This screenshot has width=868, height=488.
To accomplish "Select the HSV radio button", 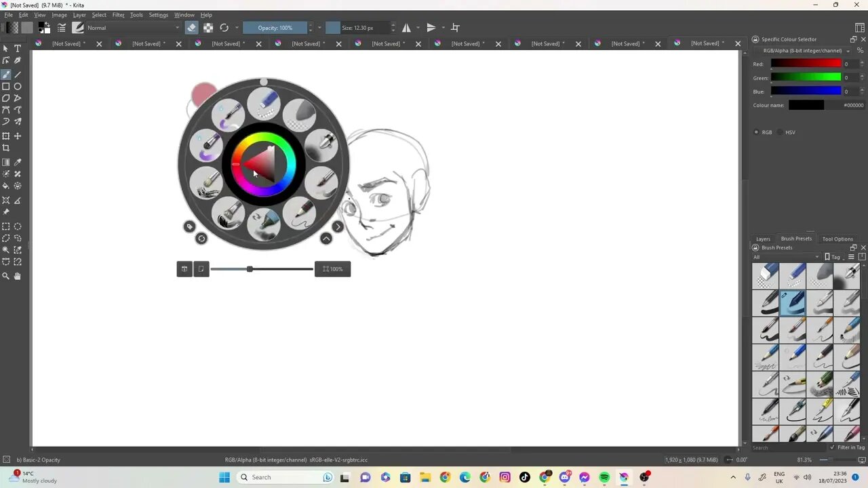I will (x=780, y=132).
